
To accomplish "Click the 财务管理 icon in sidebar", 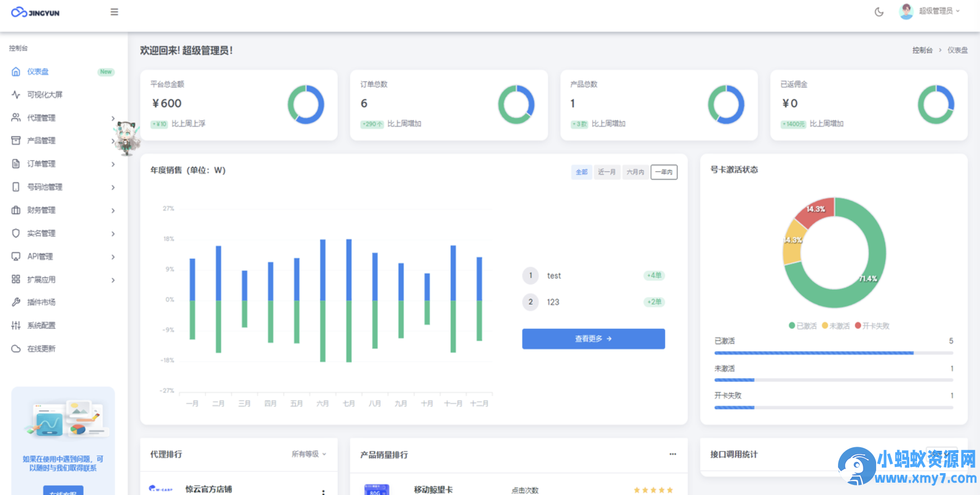I will (x=16, y=210).
